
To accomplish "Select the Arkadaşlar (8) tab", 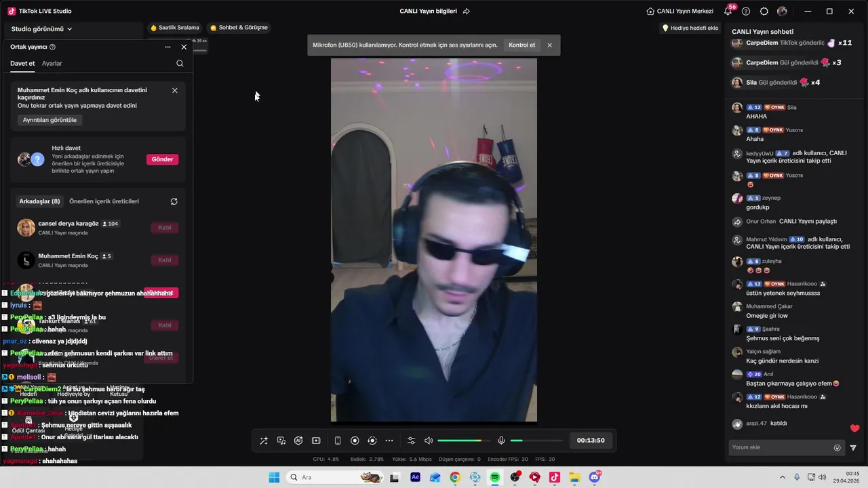I will [39, 201].
